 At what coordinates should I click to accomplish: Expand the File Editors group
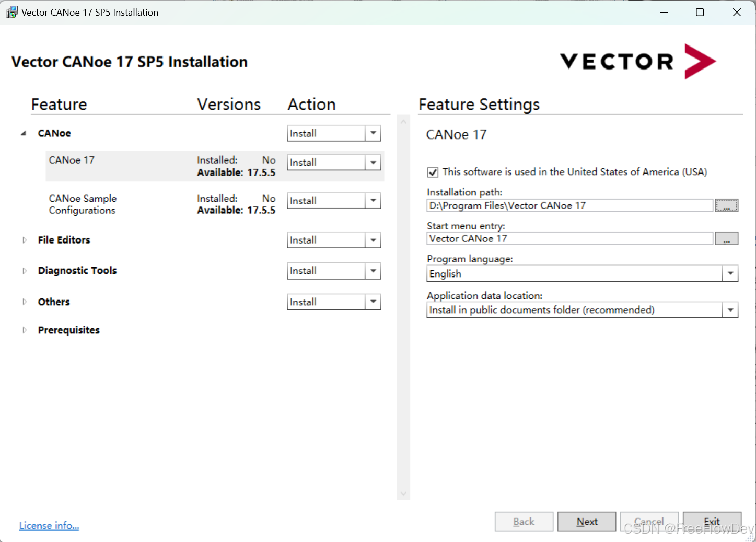[24, 240]
